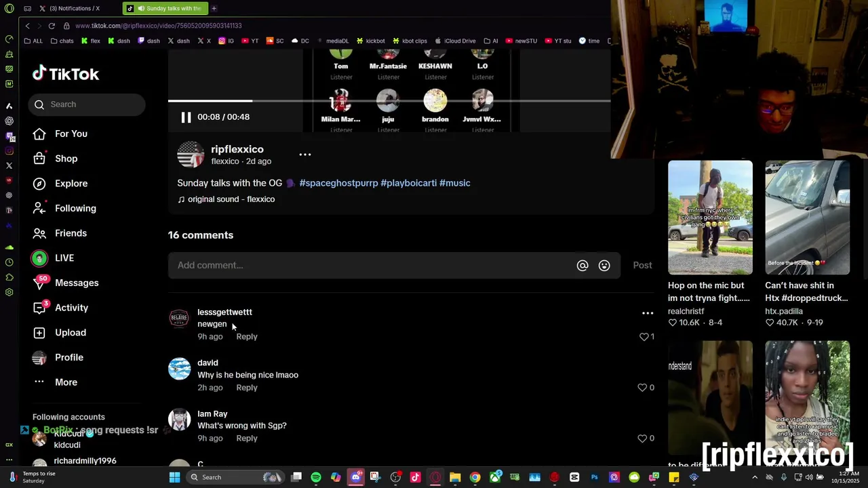Open david's username
This screenshot has width=868, height=488.
(x=208, y=363)
